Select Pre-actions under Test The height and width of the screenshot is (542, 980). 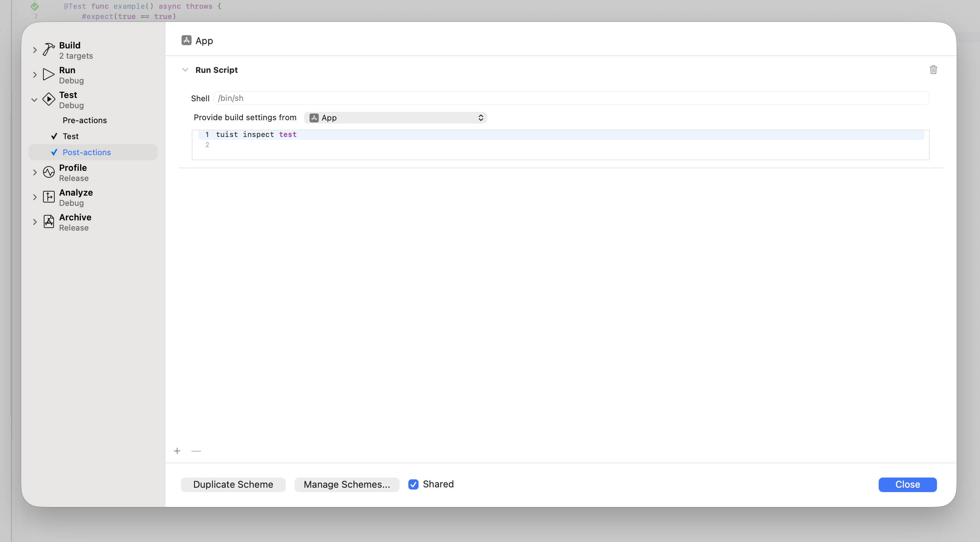click(x=85, y=120)
